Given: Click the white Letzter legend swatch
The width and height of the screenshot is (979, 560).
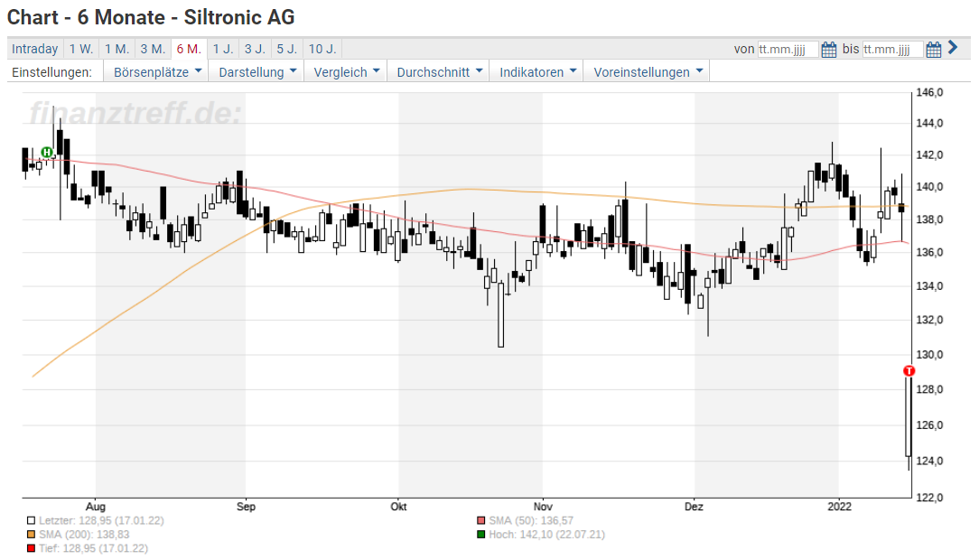Looking at the screenshot, I should [32, 520].
